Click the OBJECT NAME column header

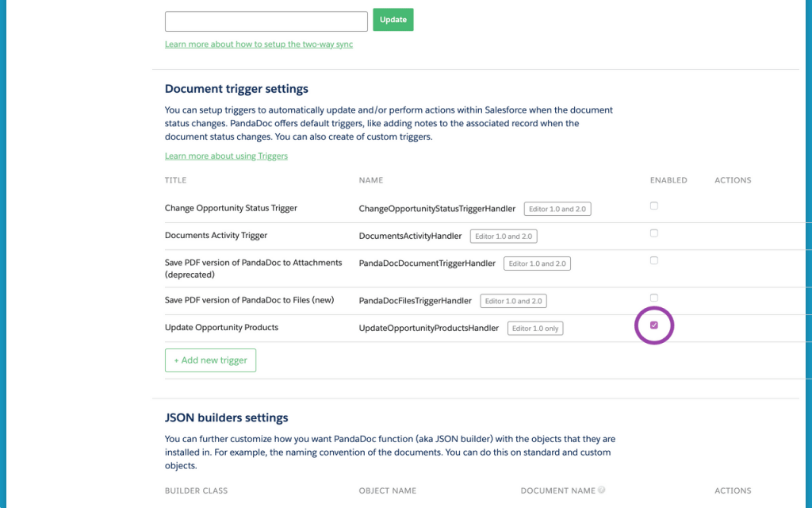[387, 491]
